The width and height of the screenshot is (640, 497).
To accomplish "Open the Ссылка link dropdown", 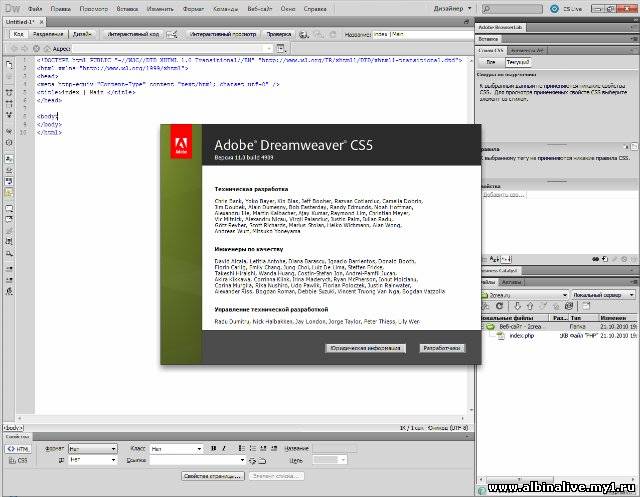I will pyautogui.click(x=242, y=460).
